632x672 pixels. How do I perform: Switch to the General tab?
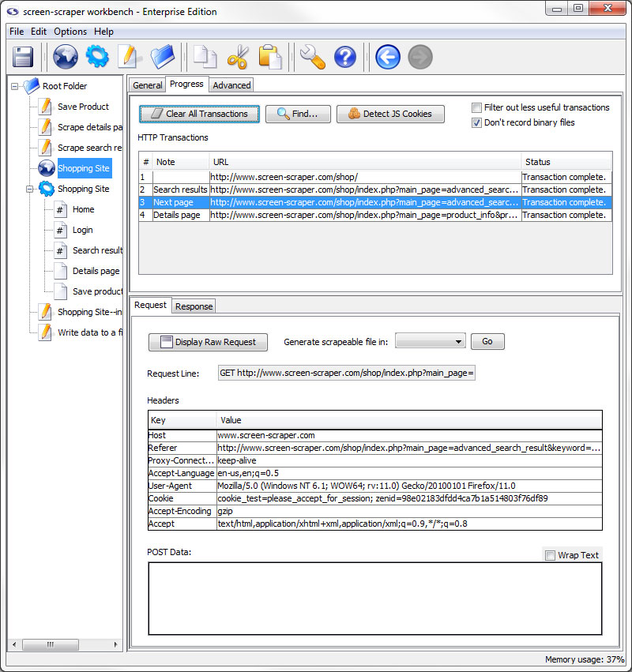147,85
